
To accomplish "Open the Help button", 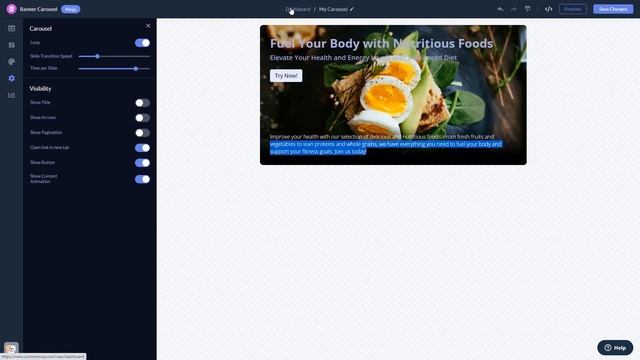I will pyautogui.click(x=615, y=348).
